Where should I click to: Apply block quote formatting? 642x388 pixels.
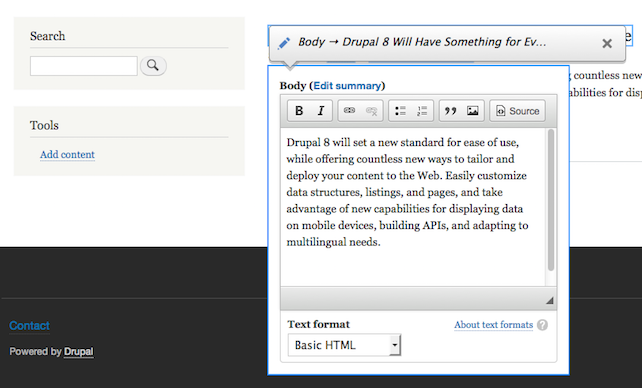(451, 111)
